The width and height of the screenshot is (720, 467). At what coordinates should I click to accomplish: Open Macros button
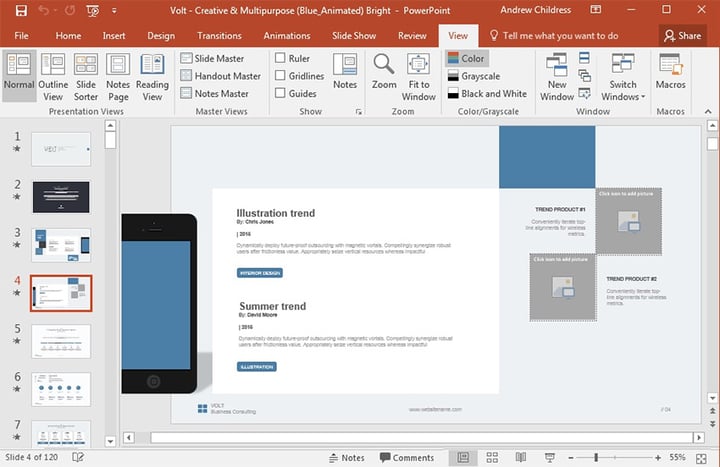coord(670,71)
